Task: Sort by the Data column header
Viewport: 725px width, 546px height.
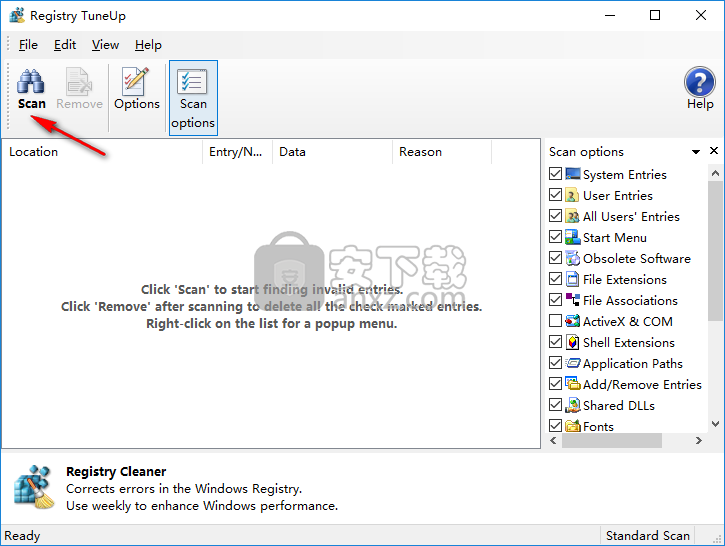Action: pyautogui.click(x=332, y=152)
